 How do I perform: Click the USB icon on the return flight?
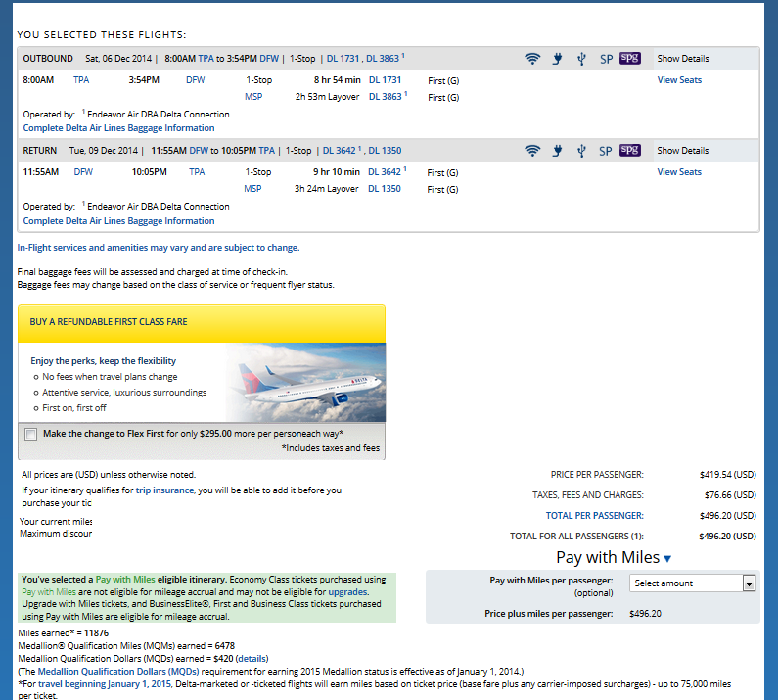click(581, 151)
